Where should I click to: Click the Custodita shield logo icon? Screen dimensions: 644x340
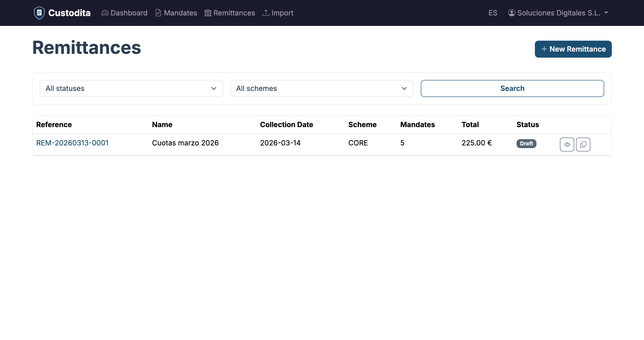tap(39, 13)
